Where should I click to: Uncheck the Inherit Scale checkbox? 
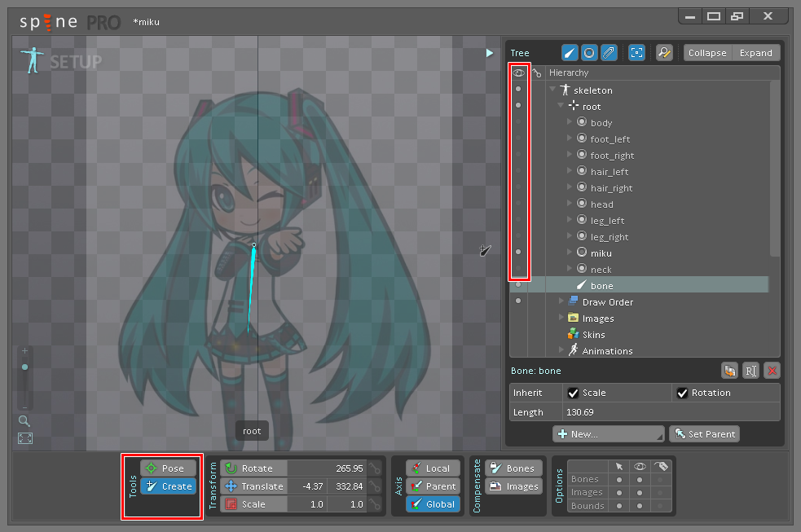573,393
